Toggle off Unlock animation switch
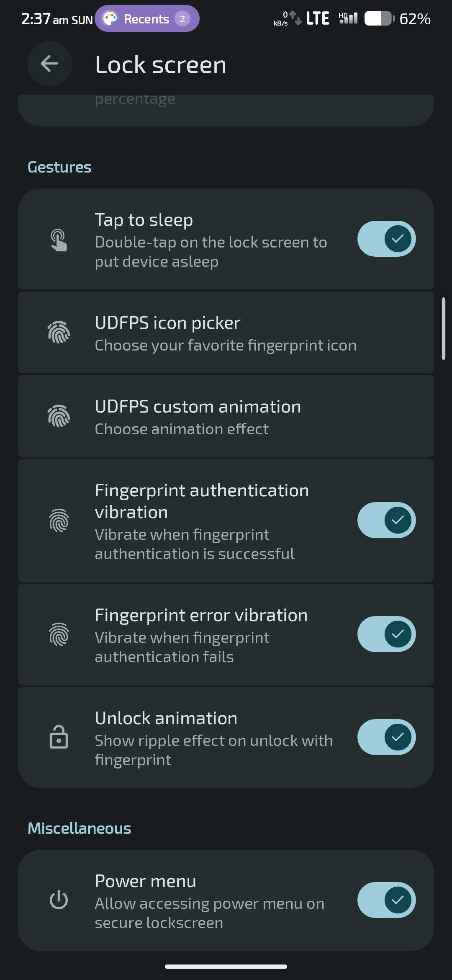452x980 pixels. pos(386,737)
